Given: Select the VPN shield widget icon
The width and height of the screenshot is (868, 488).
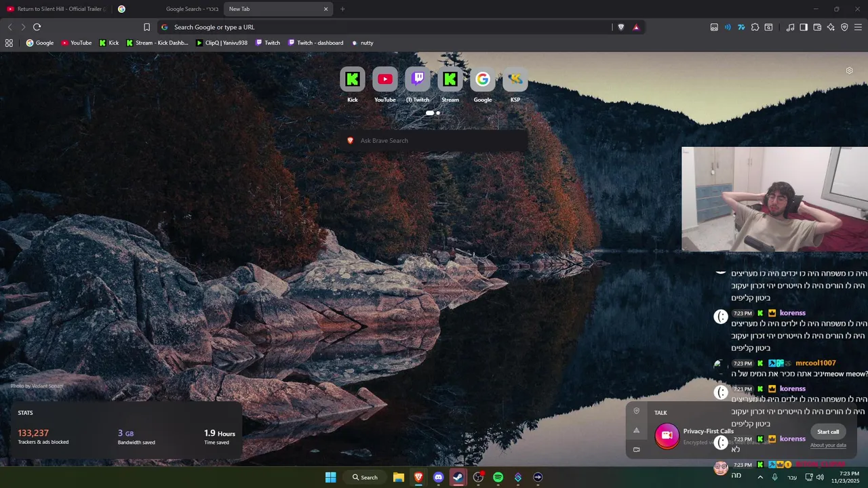Looking at the screenshot, I should [636, 411].
